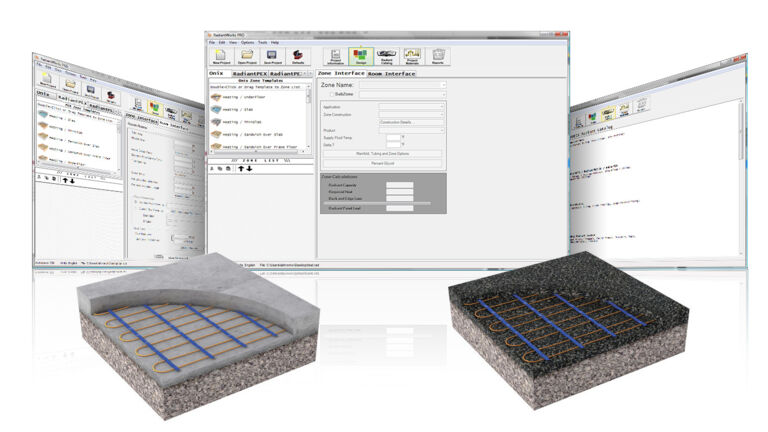The image size is (768, 432).
Task: Click the Project Materials icon
Action: pyautogui.click(x=411, y=58)
